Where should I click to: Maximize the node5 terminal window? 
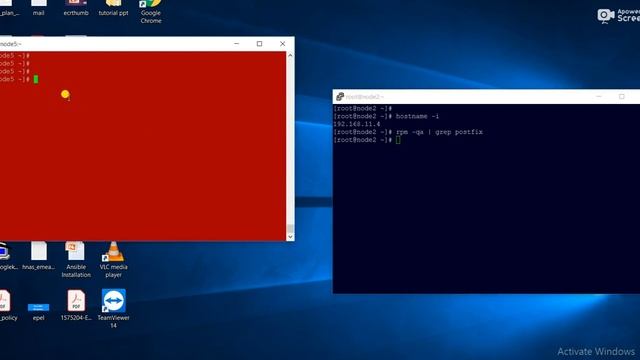[259, 44]
